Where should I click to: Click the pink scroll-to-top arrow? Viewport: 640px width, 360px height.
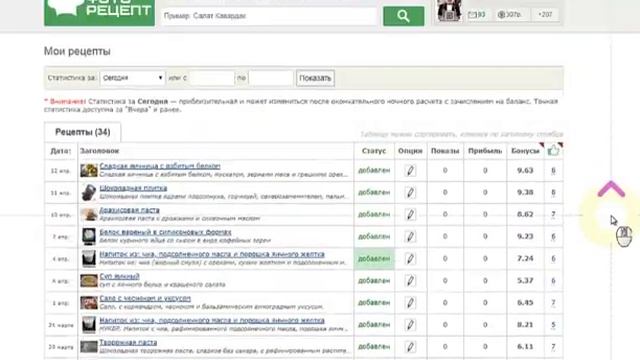611,189
